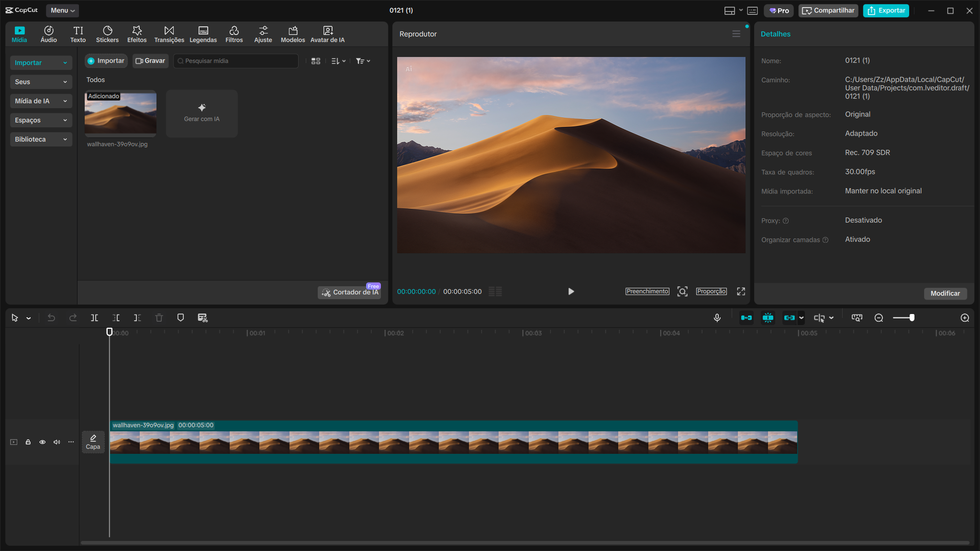980x551 pixels.
Task: Expand the Biblioteca sidebar section
Action: [41, 139]
